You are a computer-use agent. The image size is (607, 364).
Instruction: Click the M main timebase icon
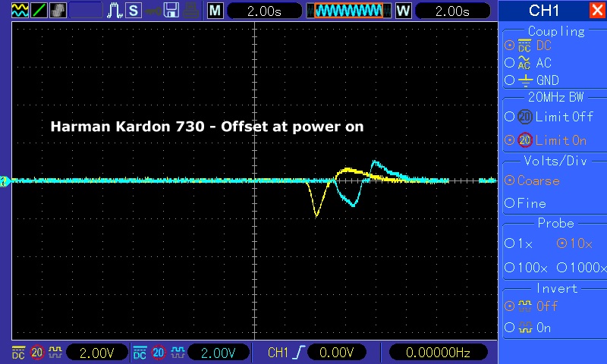coord(215,11)
